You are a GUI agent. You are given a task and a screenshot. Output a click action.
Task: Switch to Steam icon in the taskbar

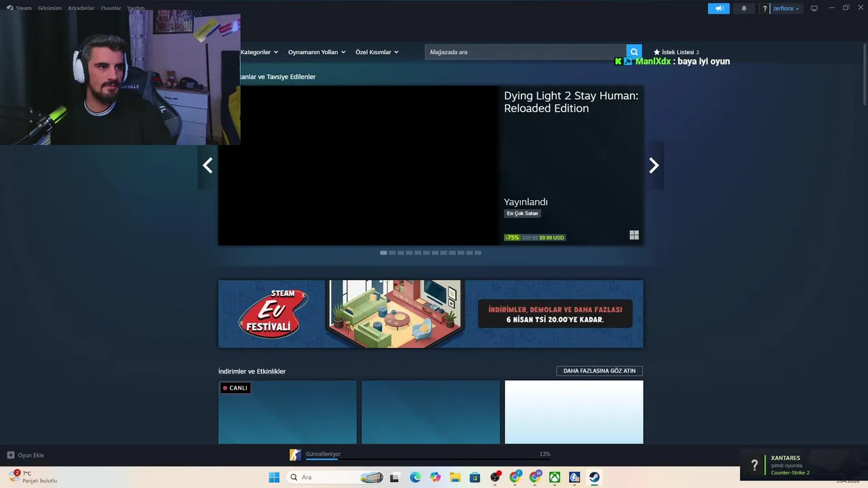pos(594,477)
